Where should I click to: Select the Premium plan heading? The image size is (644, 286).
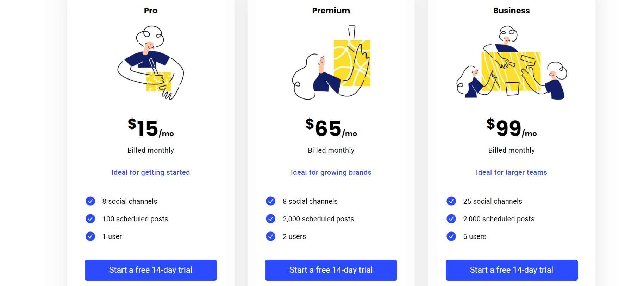coord(331,11)
